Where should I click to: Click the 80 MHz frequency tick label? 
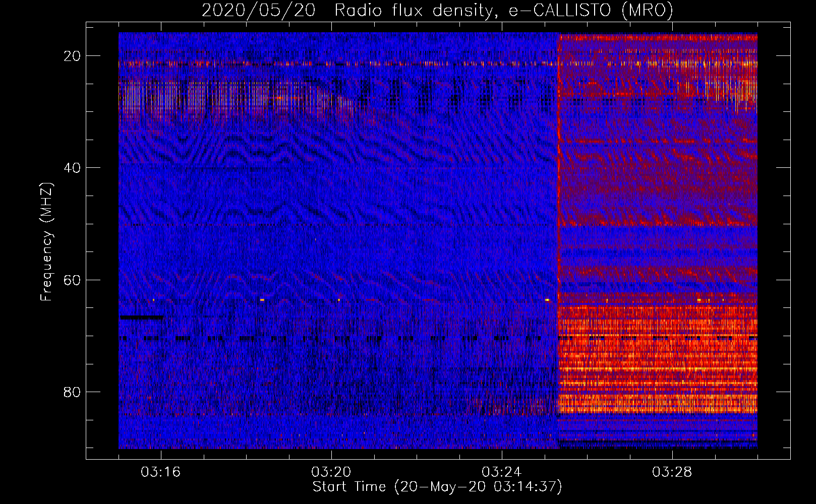point(72,392)
